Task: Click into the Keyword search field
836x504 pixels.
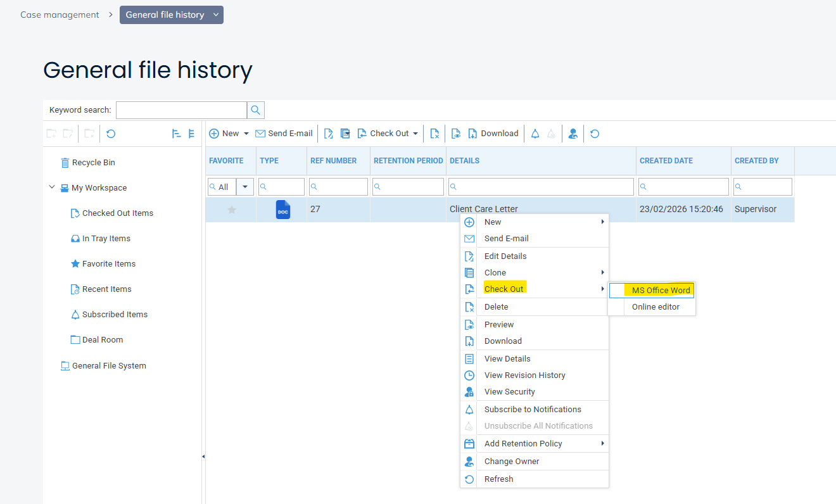Action: click(181, 110)
